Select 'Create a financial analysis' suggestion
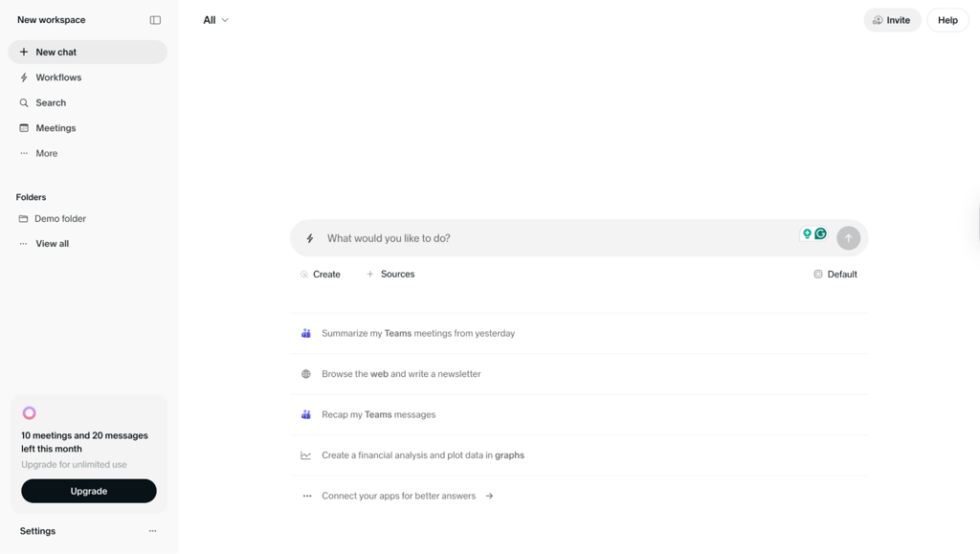Screen dimensions: 980x554 pos(579,455)
